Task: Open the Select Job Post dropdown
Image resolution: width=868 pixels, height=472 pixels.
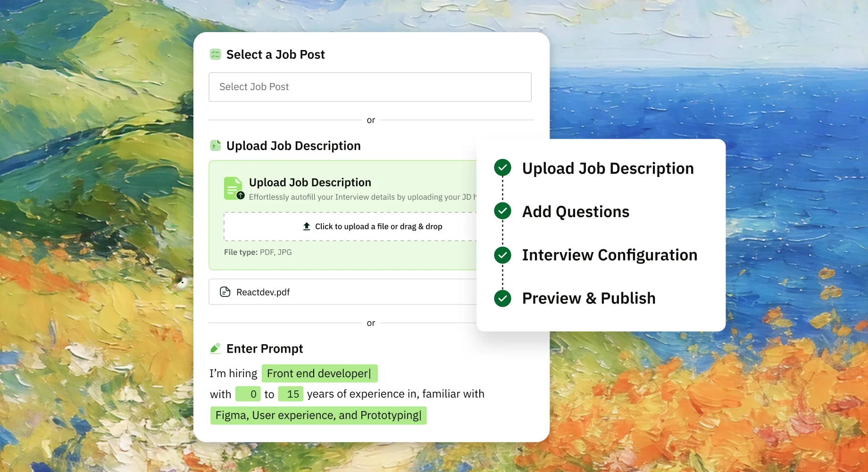Action: pos(370,87)
